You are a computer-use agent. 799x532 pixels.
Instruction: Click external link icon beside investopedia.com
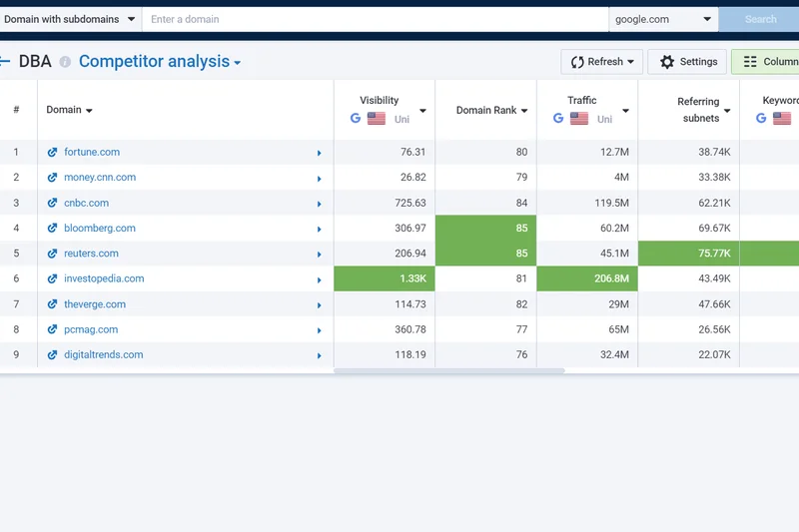coord(53,279)
